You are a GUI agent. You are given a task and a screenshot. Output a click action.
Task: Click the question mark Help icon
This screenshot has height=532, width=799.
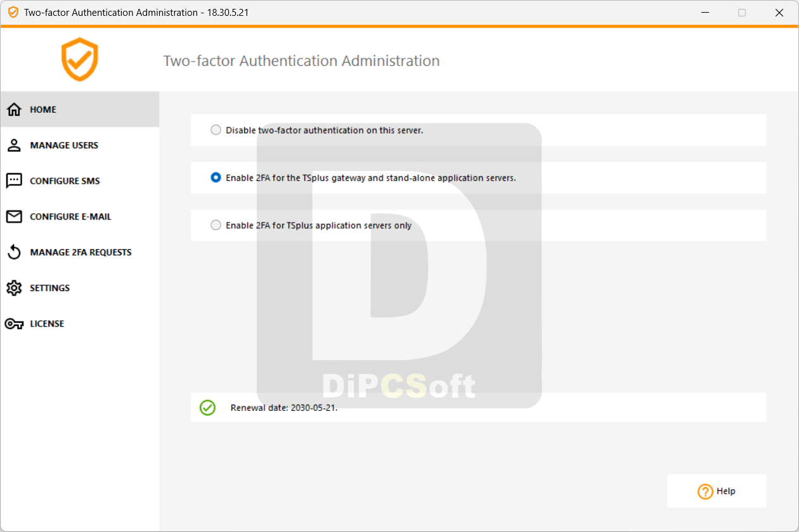705,491
